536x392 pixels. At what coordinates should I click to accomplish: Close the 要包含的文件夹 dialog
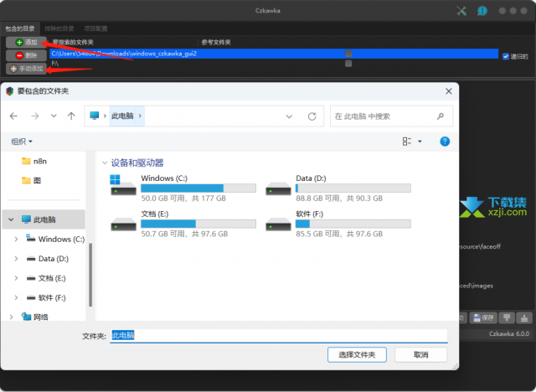[449, 91]
